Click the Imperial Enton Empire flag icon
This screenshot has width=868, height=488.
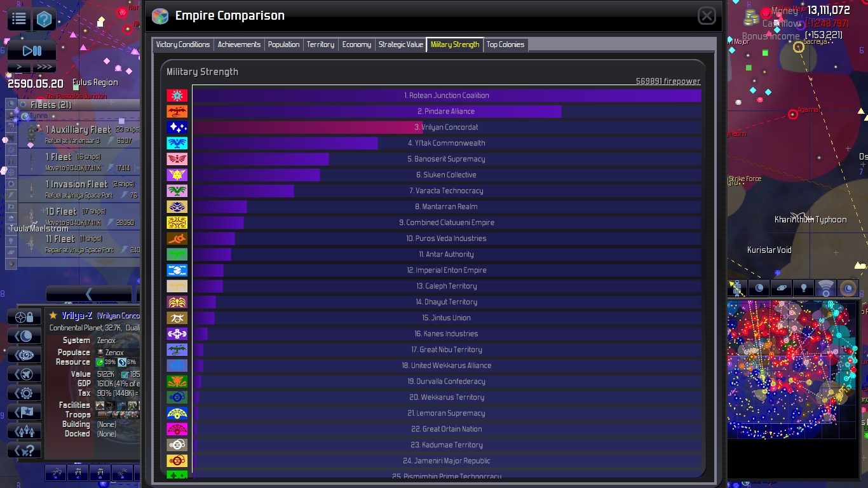click(177, 270)
